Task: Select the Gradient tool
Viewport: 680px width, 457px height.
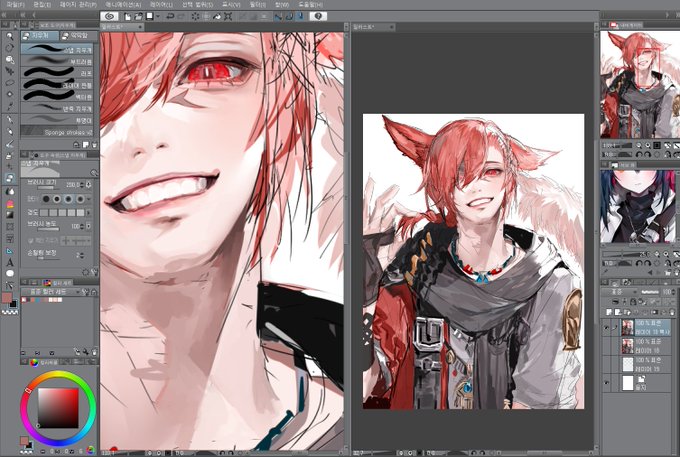Action: click(9, 215)
